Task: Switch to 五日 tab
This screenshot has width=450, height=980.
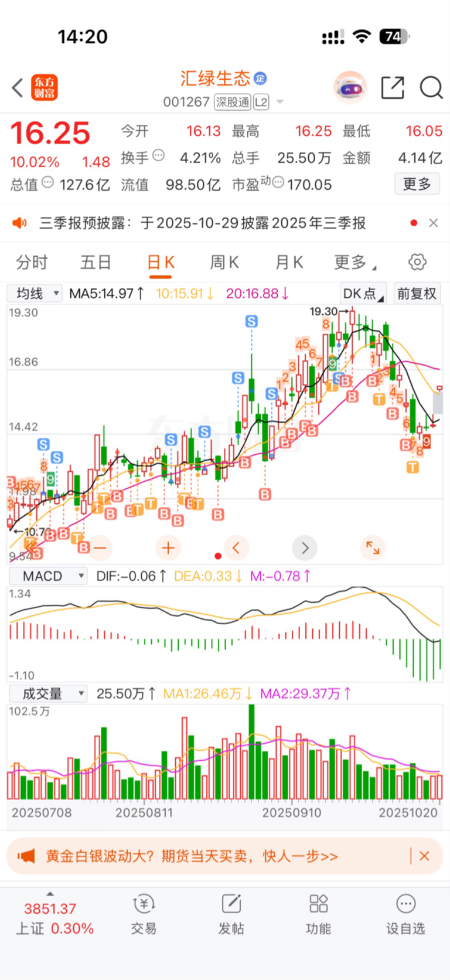Action: pyautogui.click(x=96, y=262)
